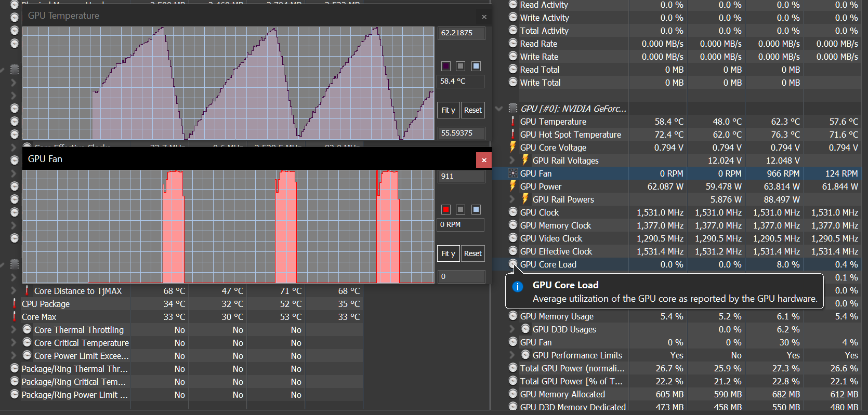Click the Write Total row icon
This screenshot has height=415, width=868.
click(x=513, y=82)
